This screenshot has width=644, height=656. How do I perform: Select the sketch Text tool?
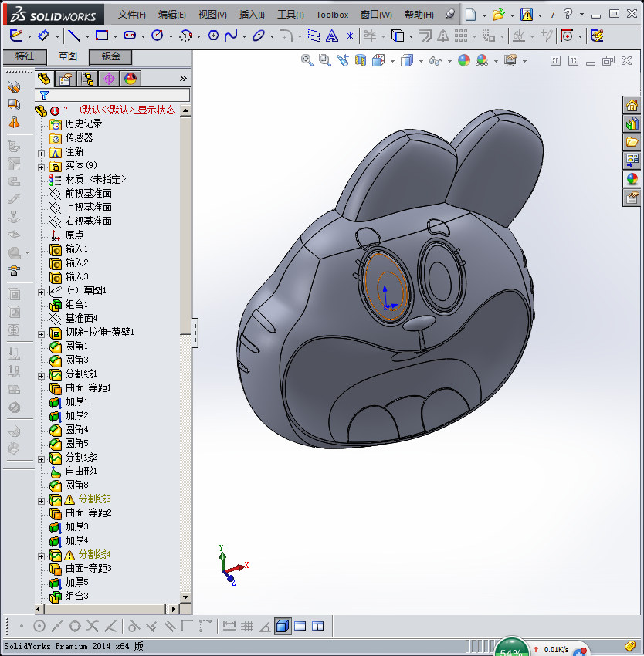point(332,36)
